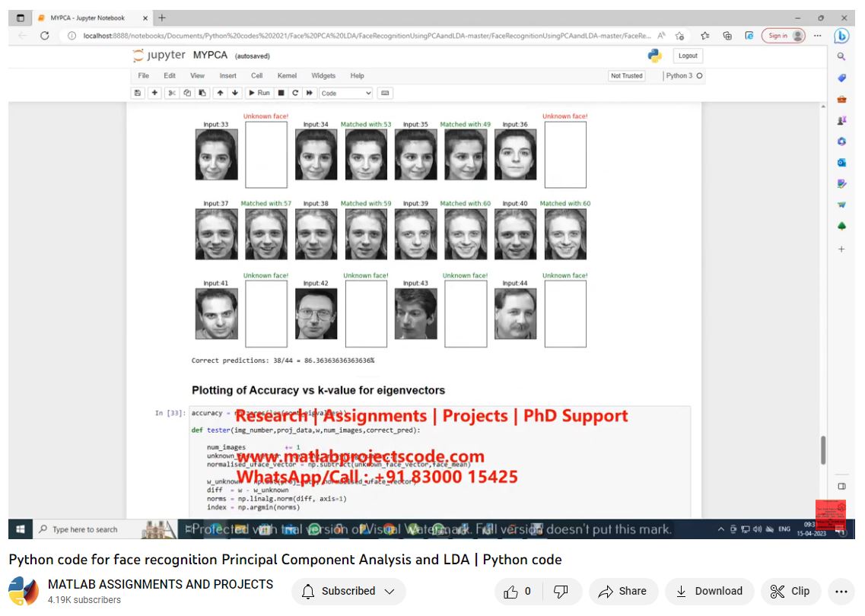The image size is (865, 616).
Task: Click the taskbar clock and date
Action: (x=811, y=529)
